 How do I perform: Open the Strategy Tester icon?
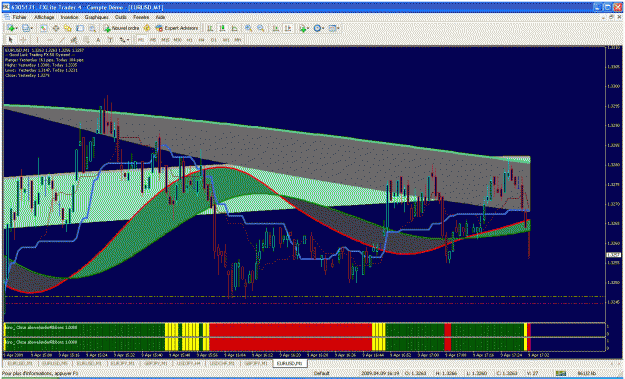pos(92,28)
